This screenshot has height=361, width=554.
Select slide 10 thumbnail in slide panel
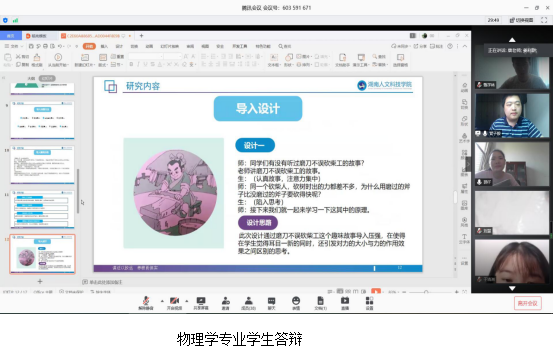[42, 164]
